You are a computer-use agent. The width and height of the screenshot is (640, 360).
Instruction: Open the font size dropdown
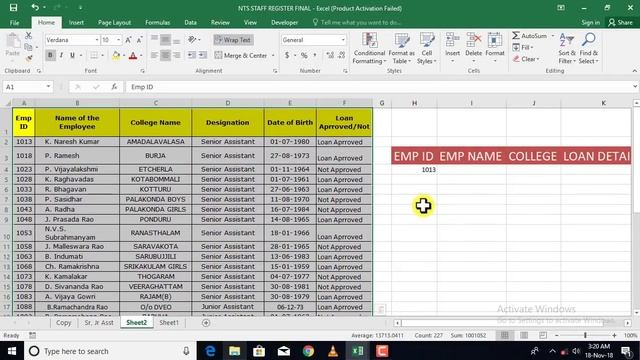pos(118,40)
